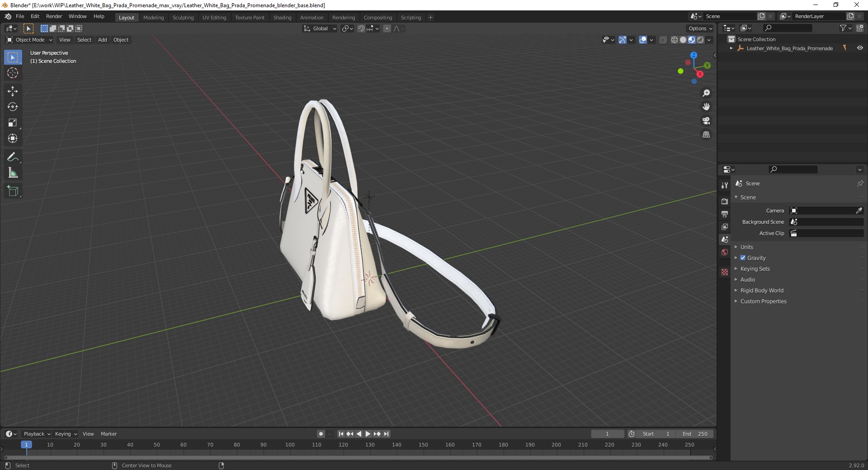Open the Playback dropdown in timeline

37,434
